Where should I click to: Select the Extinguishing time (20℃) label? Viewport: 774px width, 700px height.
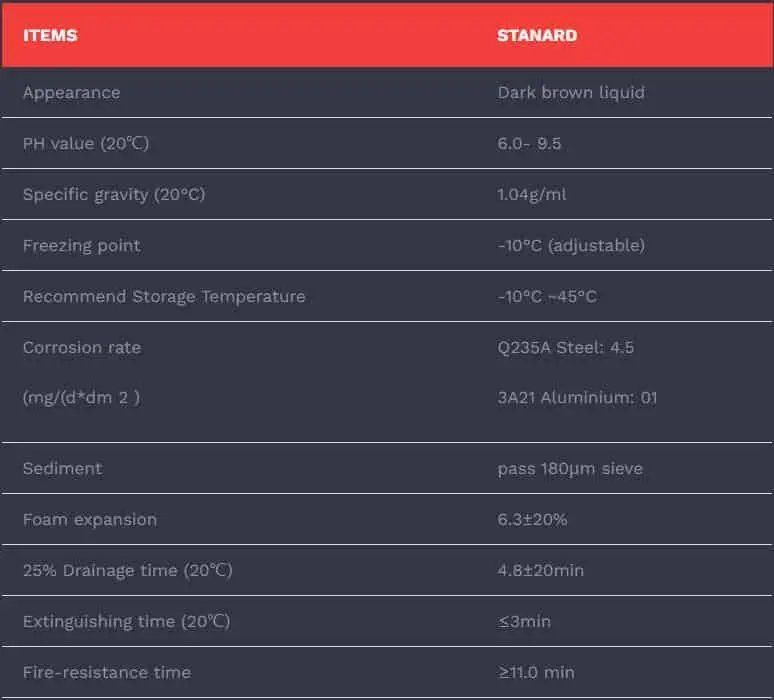126,621
